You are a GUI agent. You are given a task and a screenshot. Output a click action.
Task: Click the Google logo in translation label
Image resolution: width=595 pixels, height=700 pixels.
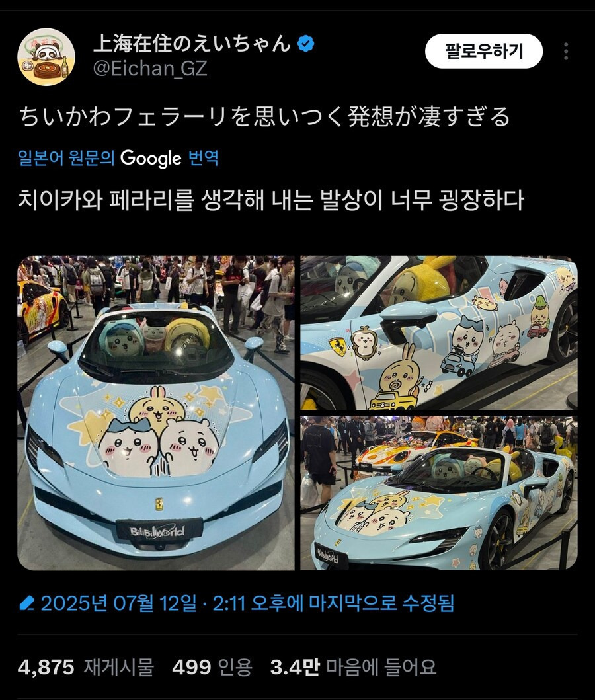tap(151, 159)
